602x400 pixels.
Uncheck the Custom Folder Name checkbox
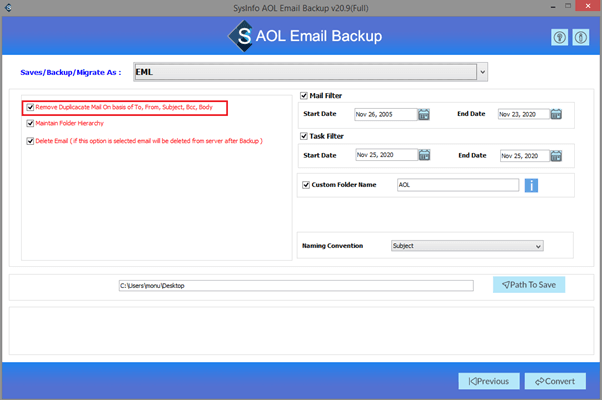tap(306, 185)
